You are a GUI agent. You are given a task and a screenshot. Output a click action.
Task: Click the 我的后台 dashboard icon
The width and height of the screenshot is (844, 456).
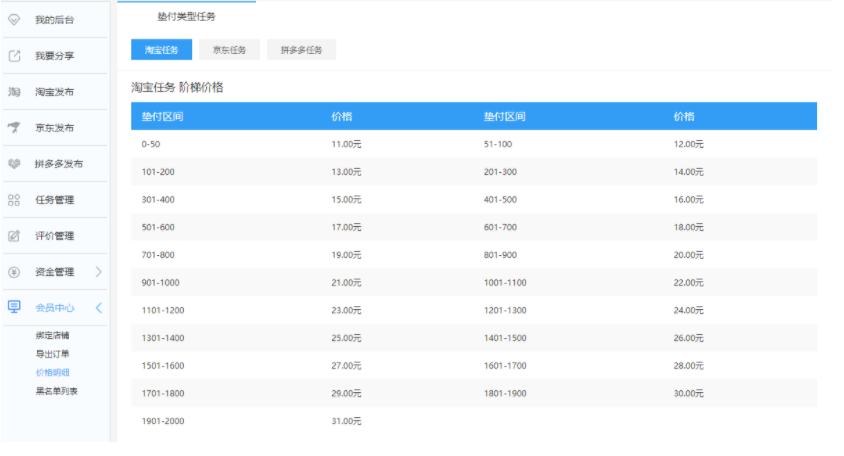14,20
